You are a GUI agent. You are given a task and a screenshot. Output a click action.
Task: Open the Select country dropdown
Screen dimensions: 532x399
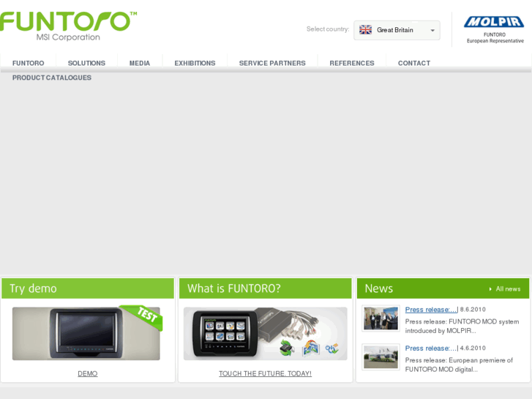click(x=397, y=30)
